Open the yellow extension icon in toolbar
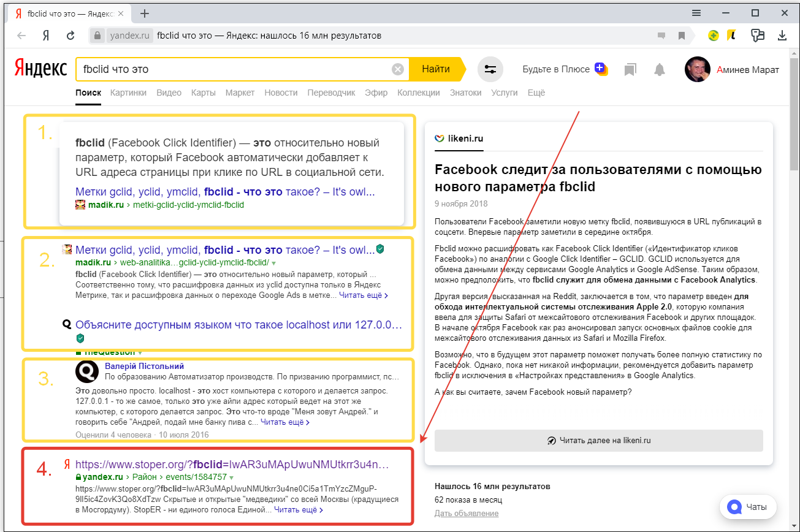Image resolution: width=800 pixels, height=532 pixels. [731, 36]
